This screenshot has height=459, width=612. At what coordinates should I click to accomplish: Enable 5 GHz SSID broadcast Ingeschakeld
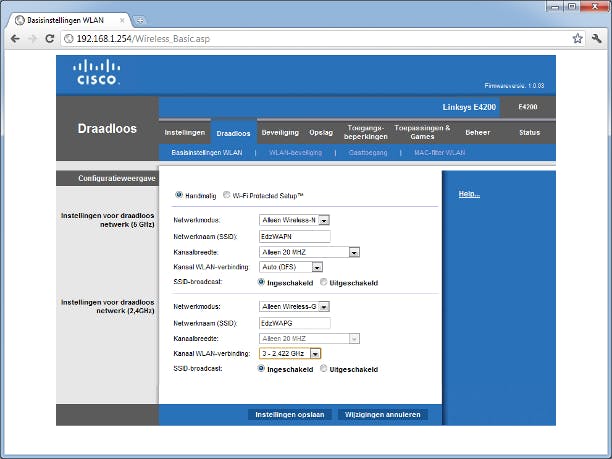tap(262, 282)
